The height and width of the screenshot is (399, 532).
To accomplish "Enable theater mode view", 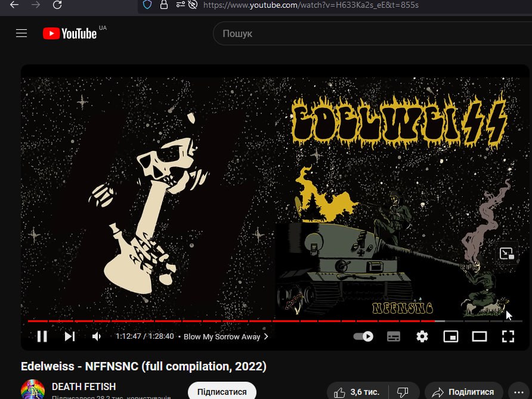I will coord(480,336).
